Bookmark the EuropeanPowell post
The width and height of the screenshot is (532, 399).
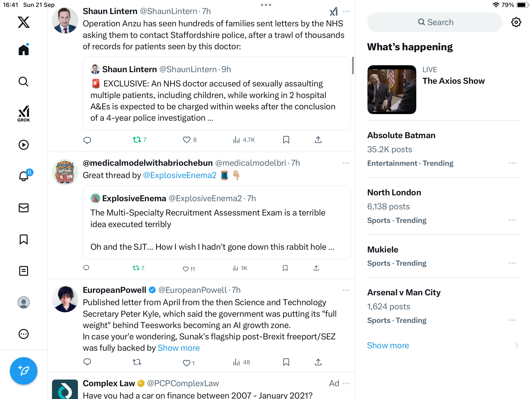[x=286, y=362]
